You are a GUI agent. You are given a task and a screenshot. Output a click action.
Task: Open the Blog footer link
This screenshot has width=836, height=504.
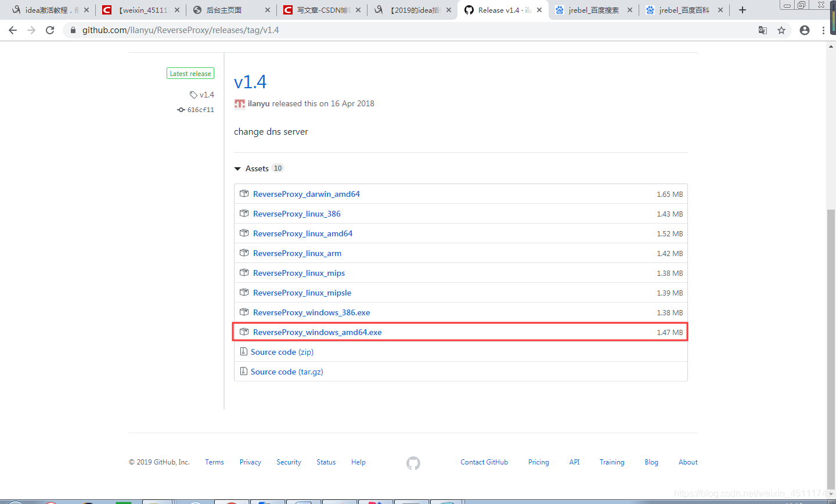[x=651, y=462]
